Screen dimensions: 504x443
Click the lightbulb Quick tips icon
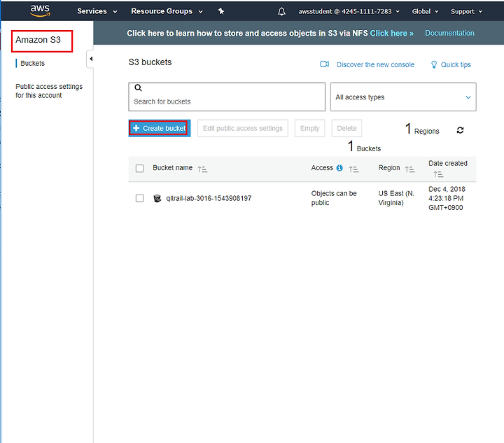[x=434, y=64]
